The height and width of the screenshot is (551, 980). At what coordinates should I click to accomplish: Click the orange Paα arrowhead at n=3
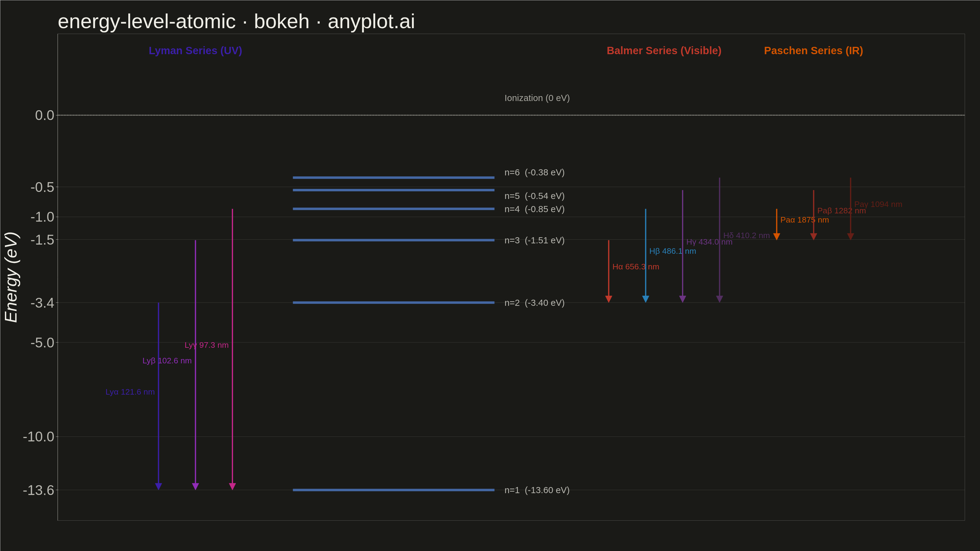pos(776,237)
